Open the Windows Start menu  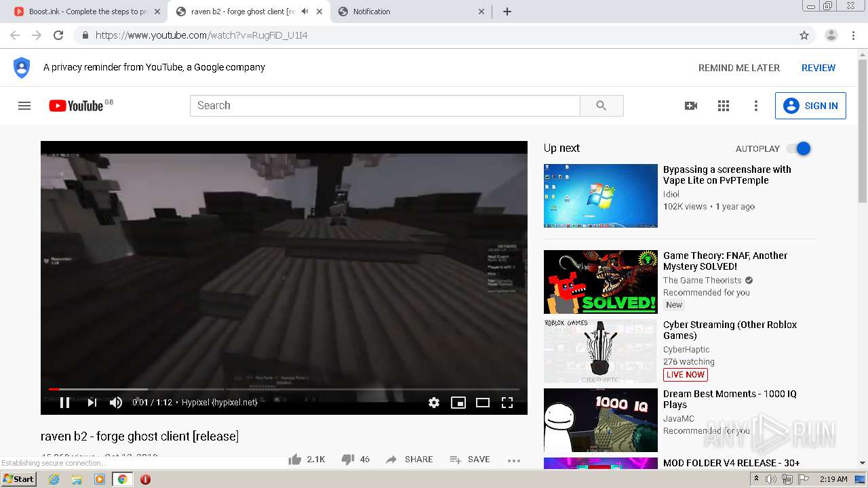tap(19, 479)
